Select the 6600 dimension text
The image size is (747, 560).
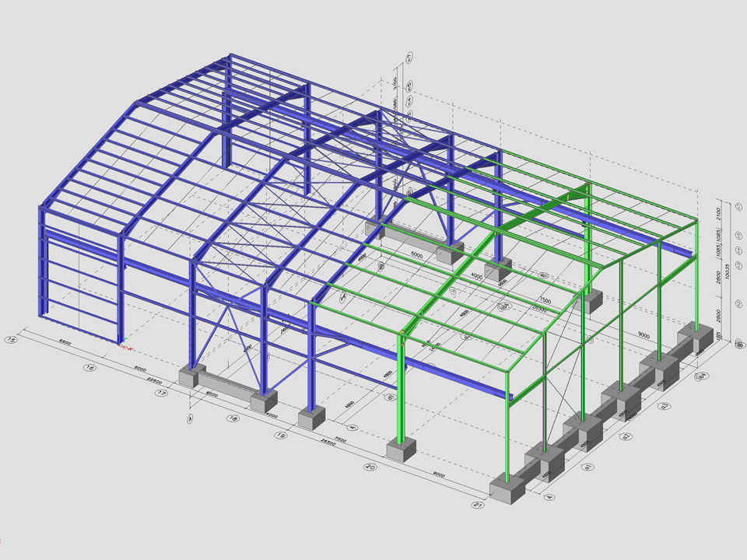(65, 343)
